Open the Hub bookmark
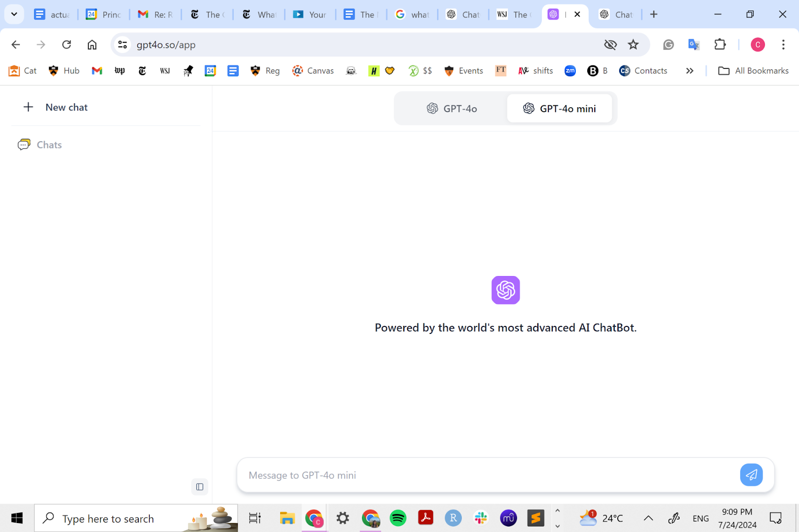Viewport: 799px width, 532px height. pyautogui.click(x=64, y=71)
